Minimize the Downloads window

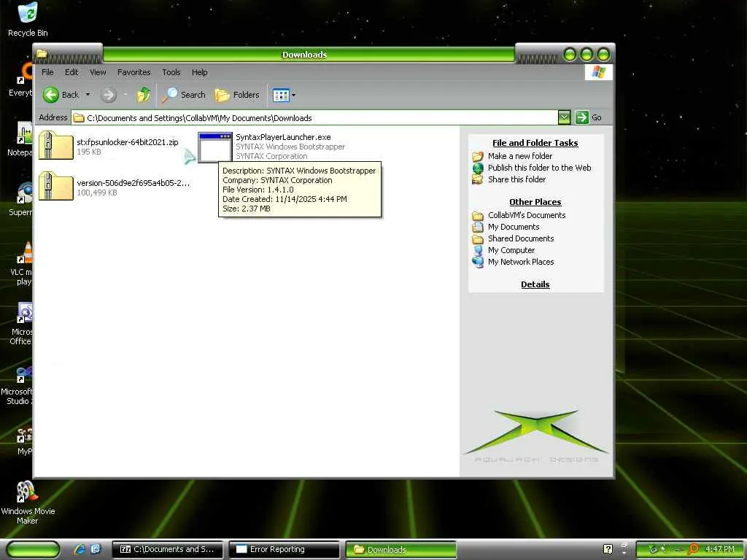pos(570,54)
